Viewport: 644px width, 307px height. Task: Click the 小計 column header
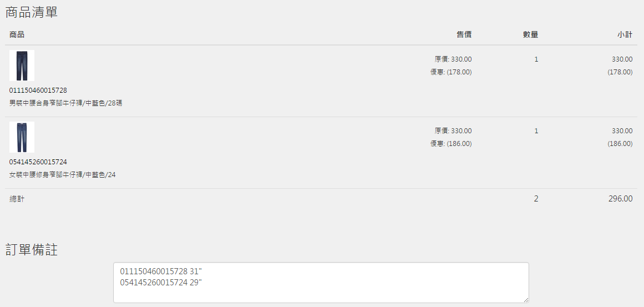(625, 35)
